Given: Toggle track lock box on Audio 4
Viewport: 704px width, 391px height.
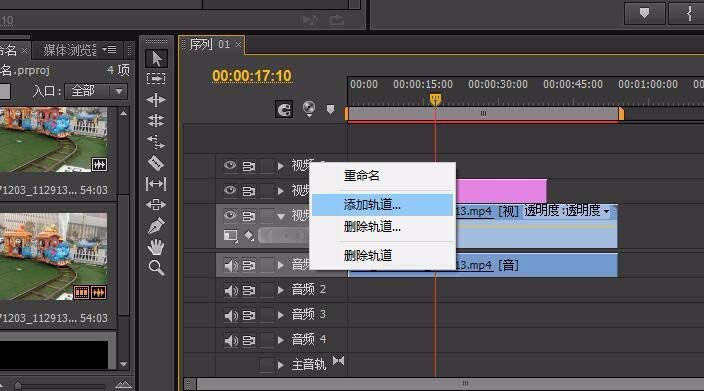Looking at the screenshot, I should coord(267,341).
